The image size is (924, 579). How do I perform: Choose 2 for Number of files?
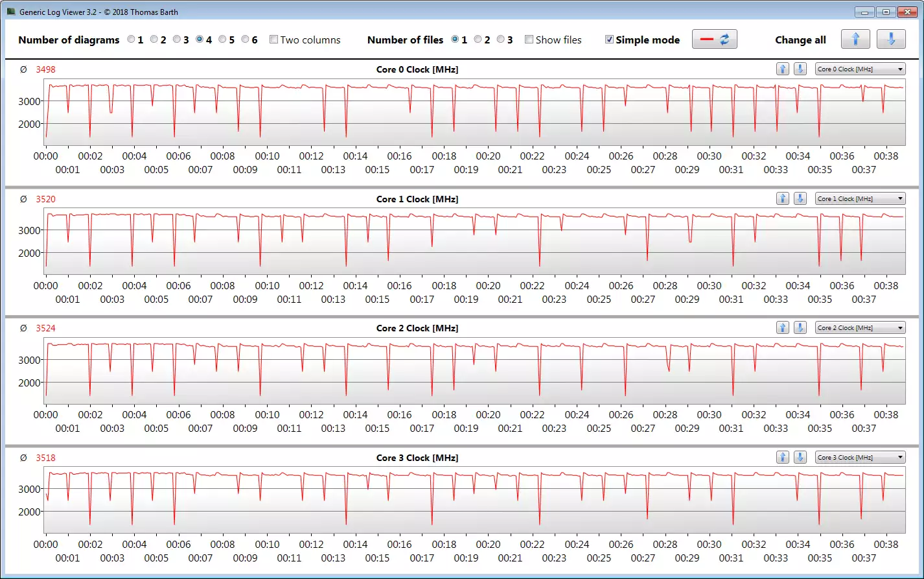click(478, 40)
